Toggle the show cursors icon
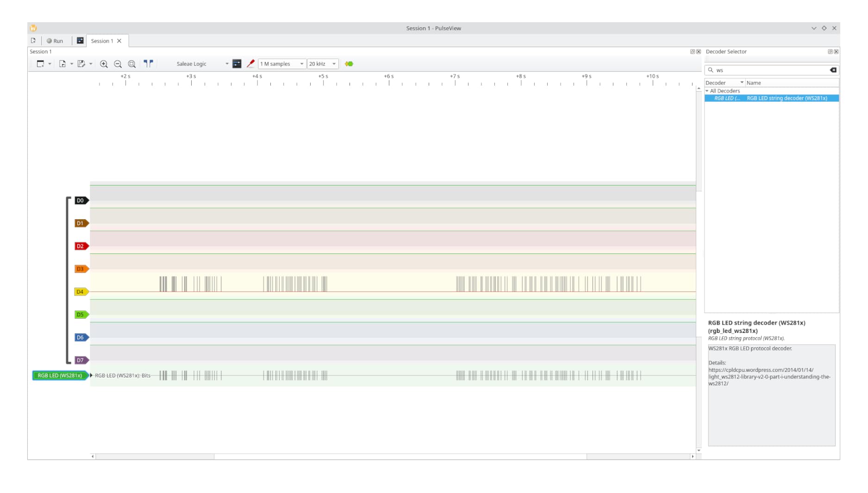Viewport: 868px width, 493px height. coord(148,64)
